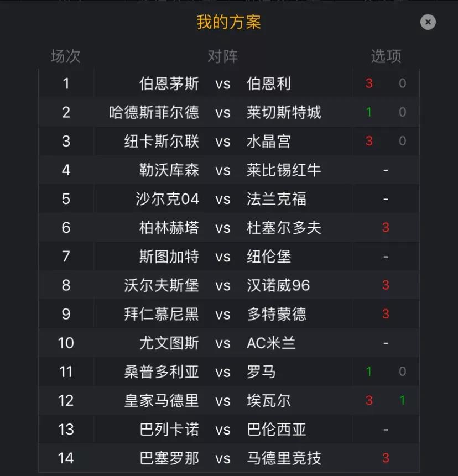Click the 我的方案 title text
Image resolution: width=458 pixels, height=476 pixels.
tap(228, 22)
